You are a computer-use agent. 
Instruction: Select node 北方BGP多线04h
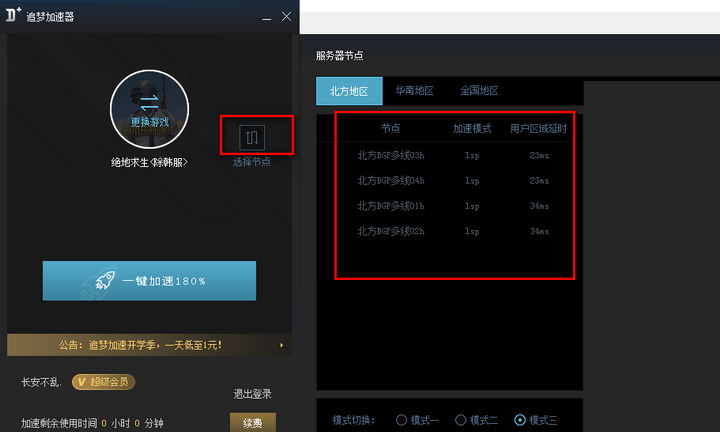point(391,180)
